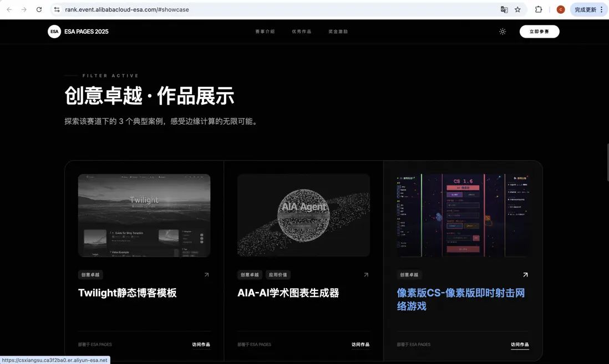
Task: Click arrow icon on 像素版CS card
Action: point(525,275)
